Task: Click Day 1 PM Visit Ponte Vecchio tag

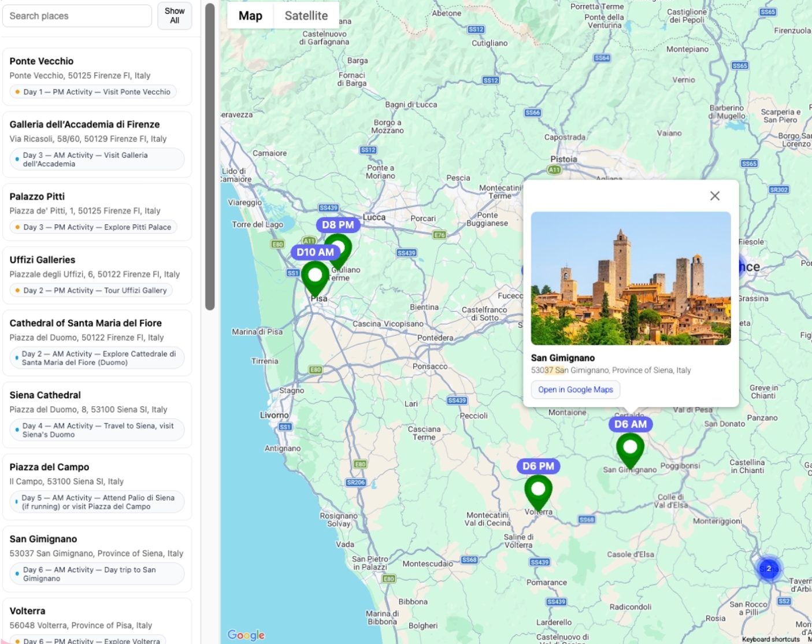Action: point(93,92)
